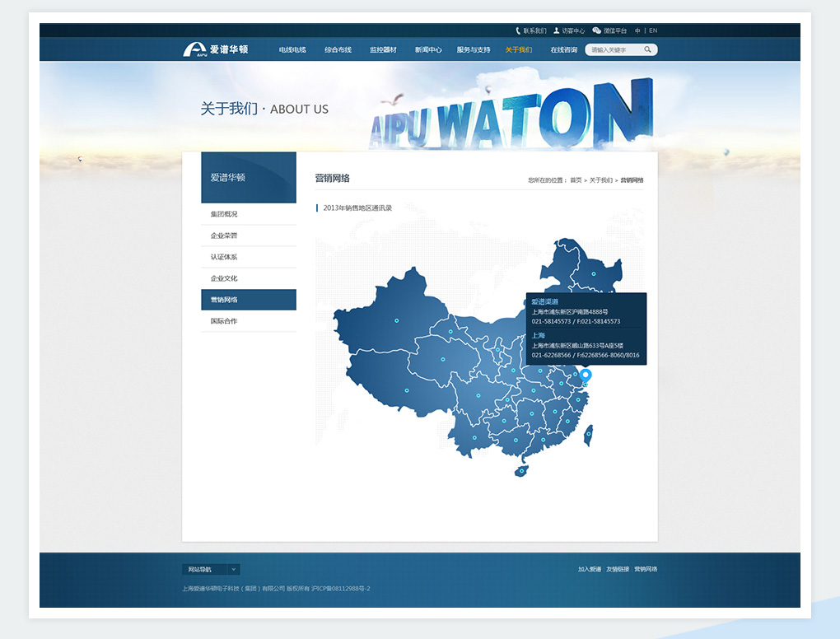Image resolution: width=840 pixels, height=639 pixels.
Task: Switch language to EN
Action: [653, 30]
